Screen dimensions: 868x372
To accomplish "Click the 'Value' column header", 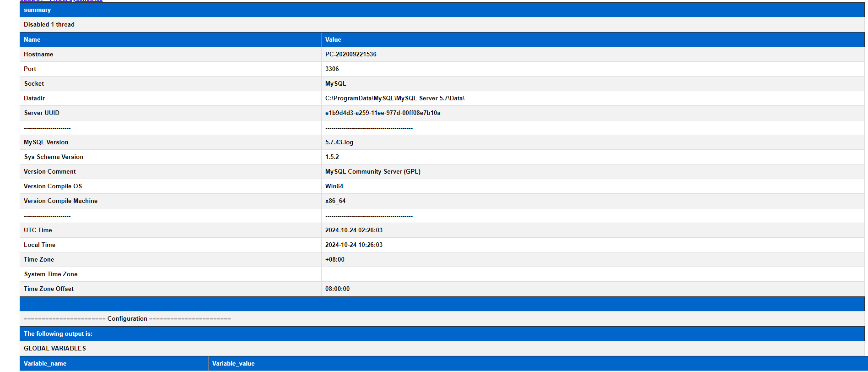I will (x=593, y=40).
